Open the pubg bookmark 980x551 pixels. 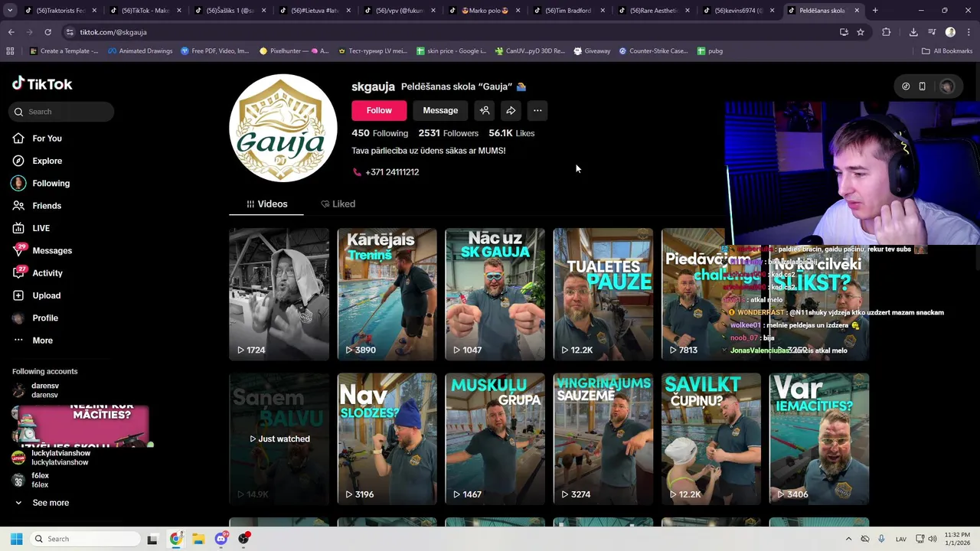pyautogui.click(x=710, y=51)
